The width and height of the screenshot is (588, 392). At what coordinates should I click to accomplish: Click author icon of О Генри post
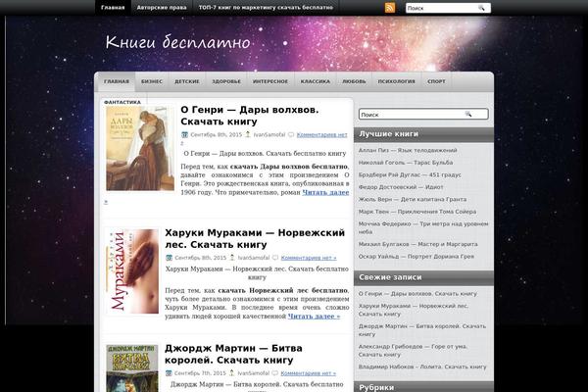pos(248,134)
